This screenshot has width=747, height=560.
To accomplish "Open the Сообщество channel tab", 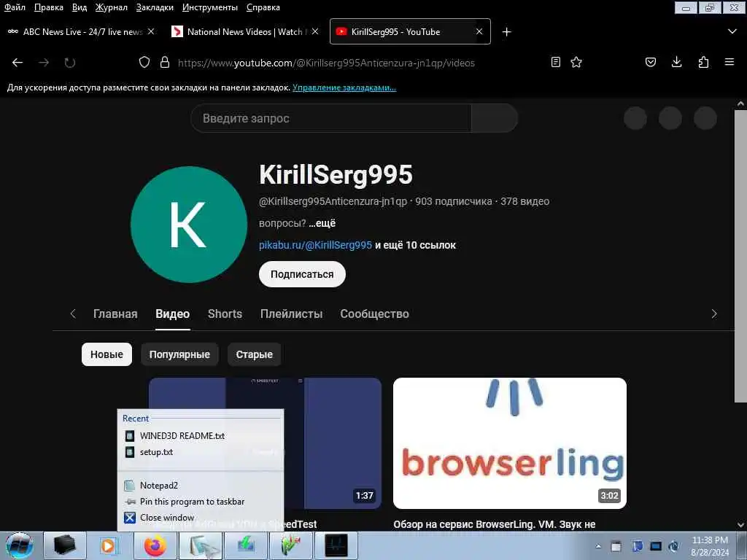I will tap(374, 314).
